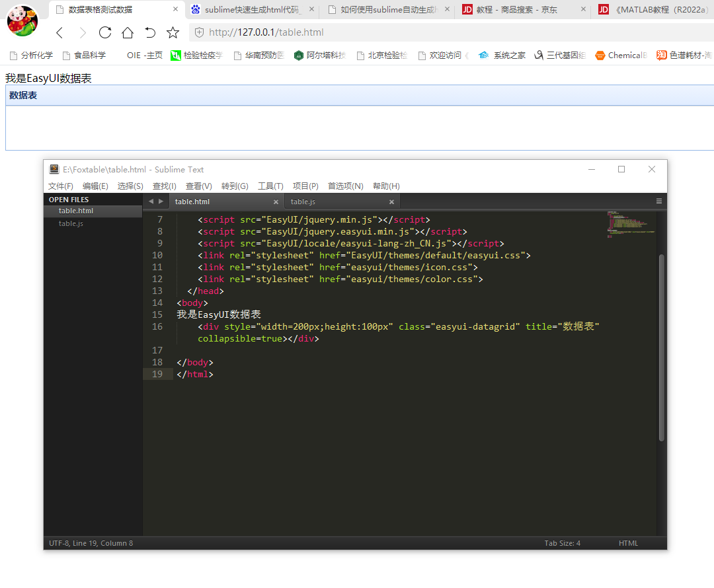This screenshot has width=714, height=588.
Task: Open the 华南预防医 bookmark
Action: (258, 55)
